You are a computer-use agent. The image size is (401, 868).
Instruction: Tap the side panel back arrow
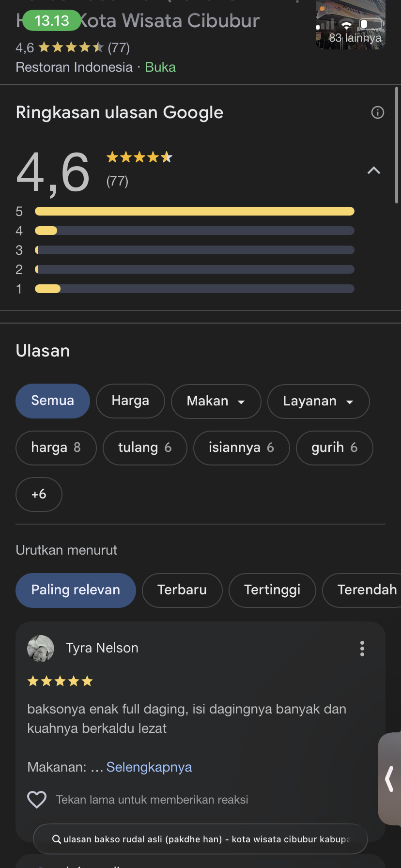coord(389,779)
